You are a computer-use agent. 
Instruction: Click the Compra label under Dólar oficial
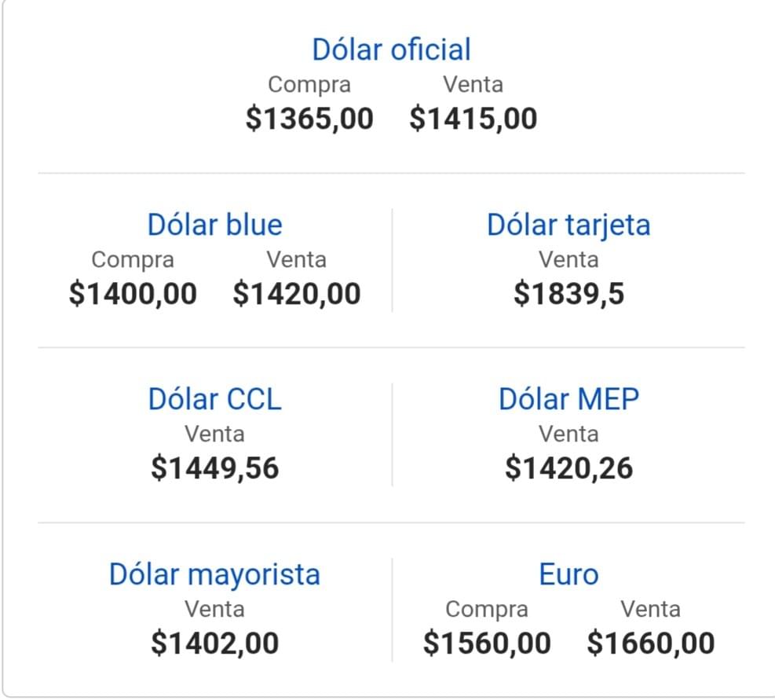pyautogui.click(x=309, y=85)
